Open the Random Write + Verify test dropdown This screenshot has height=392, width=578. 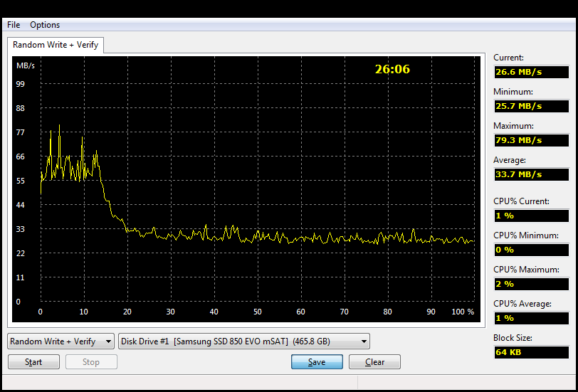coord(61,341)
